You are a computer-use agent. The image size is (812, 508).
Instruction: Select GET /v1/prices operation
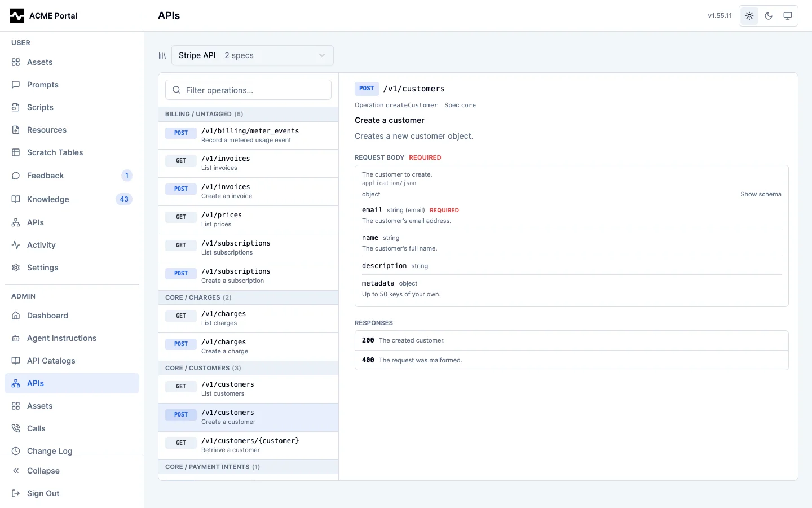point(248,220)
